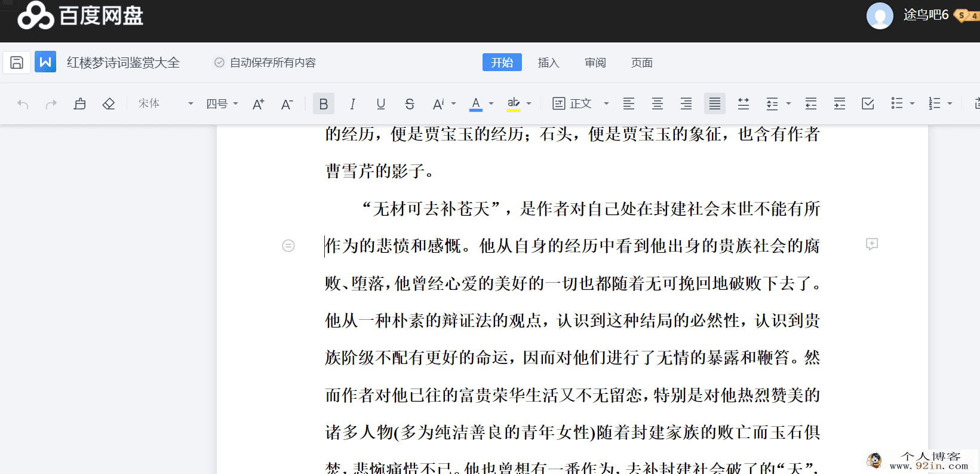Viewport: 980px width, 474px height.
Task: Switch to the 插入 tab
Action: (x=549, y=62)
